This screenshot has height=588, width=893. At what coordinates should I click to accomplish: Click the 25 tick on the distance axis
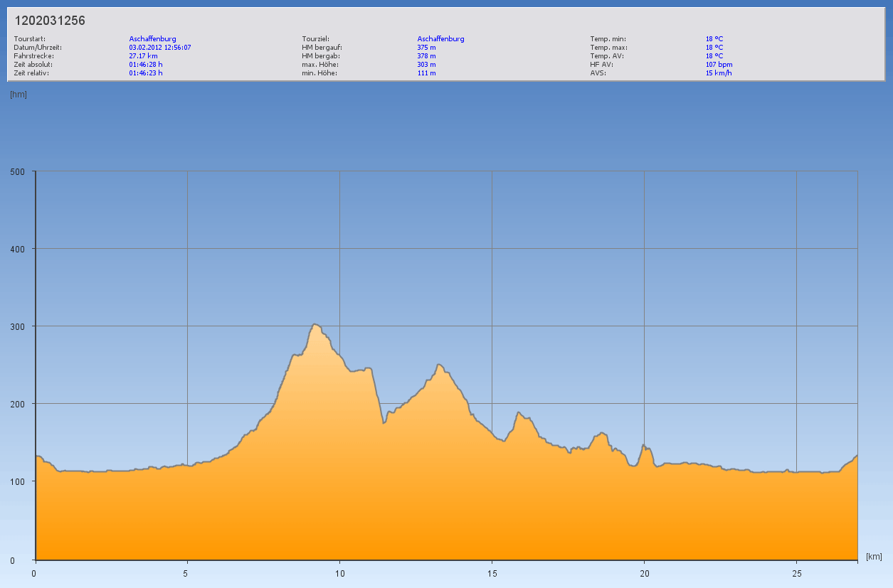[796, 574]
